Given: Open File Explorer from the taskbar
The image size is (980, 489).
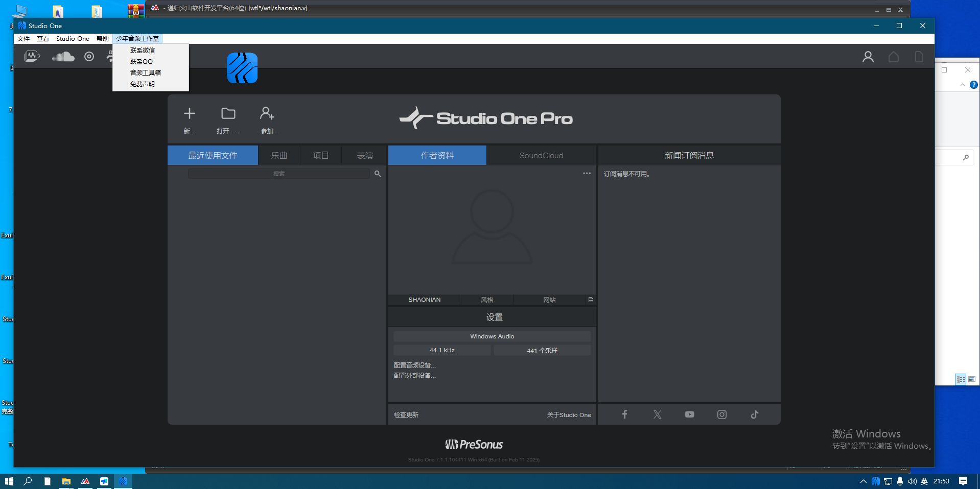Looking at the screenshot, I should (66, 481).
